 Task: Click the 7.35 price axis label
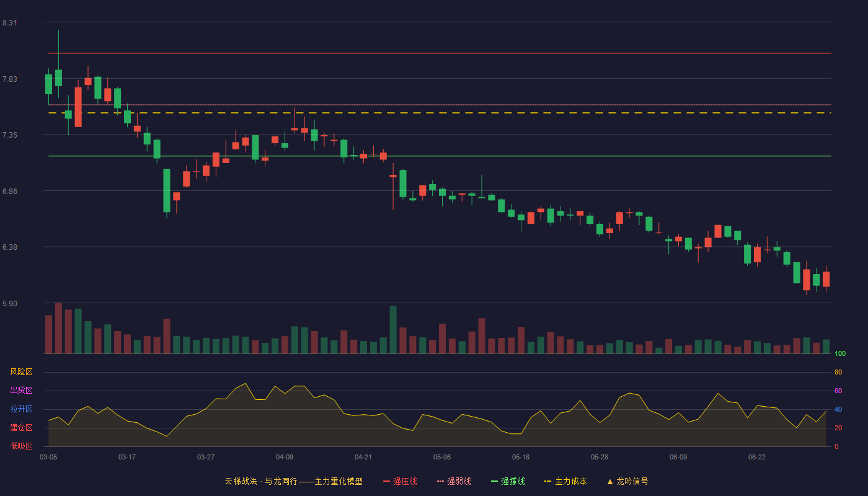click(x=10, y=135)
